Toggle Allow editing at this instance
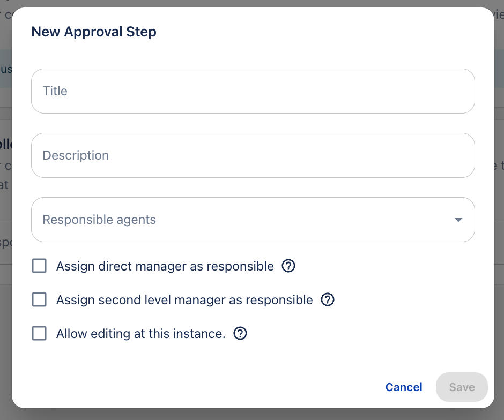This screenshot has width=504, height=420. tap(39, 333)
